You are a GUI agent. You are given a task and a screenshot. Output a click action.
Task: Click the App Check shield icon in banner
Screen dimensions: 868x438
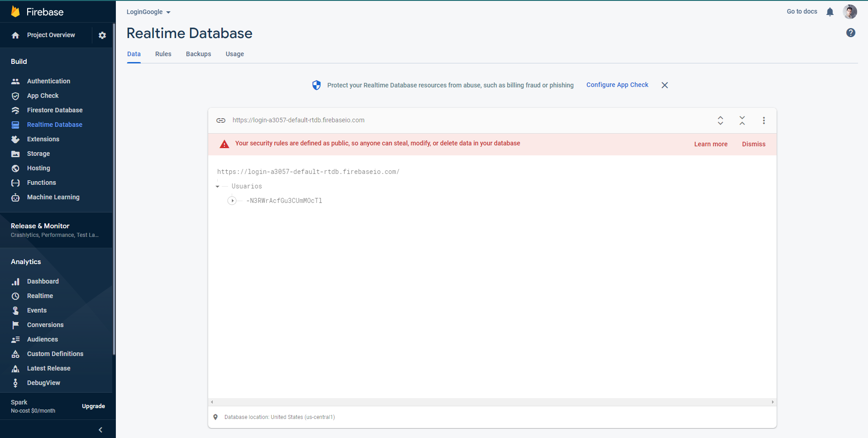coord(316,85)
